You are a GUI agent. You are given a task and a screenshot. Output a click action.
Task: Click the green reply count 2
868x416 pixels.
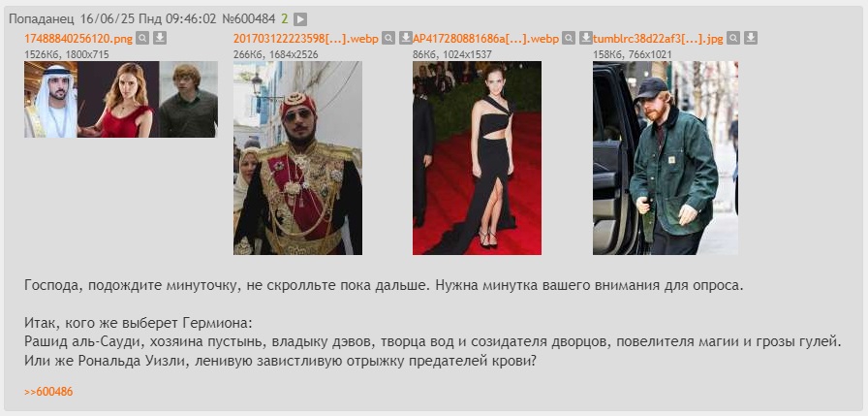[285, 18]
